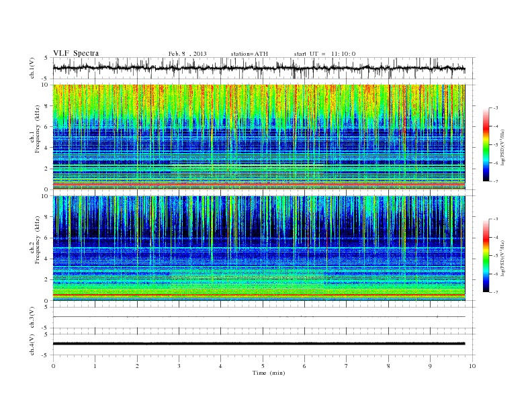Click the "8" kHz tick on ch.1 frequency axis

click(x=46, y=106)
